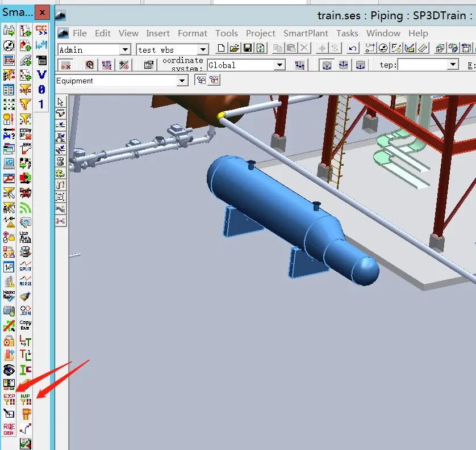Viewport: 476px width, 450px height.
Task: Click the green wireless signal icon
Action: [x=26, y=208]
